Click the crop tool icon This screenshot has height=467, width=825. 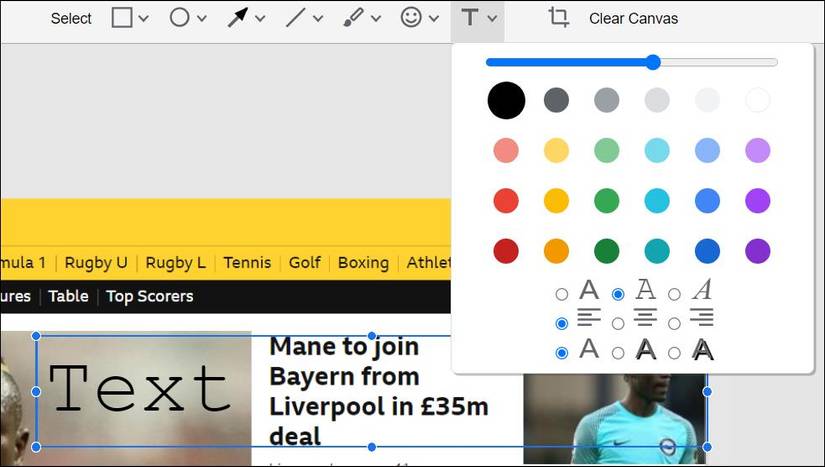coord(558,17)
